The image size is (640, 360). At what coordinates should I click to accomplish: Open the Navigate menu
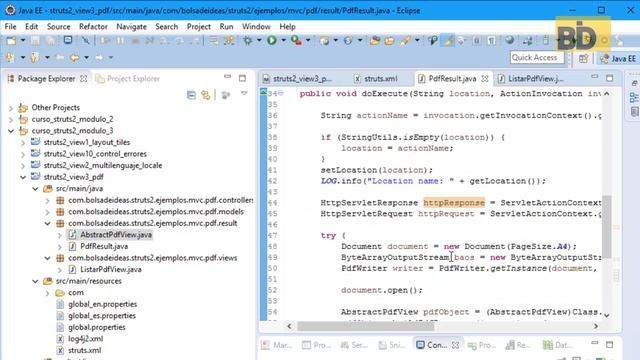[131, 27]
